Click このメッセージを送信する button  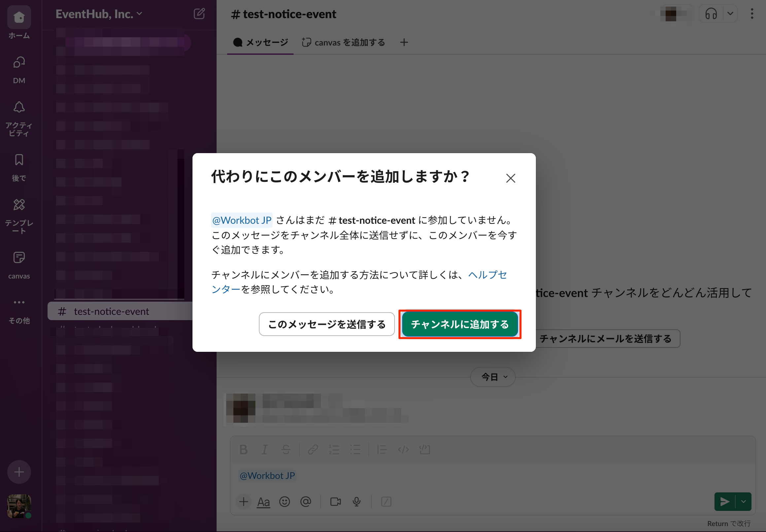(x=327, y=324)
